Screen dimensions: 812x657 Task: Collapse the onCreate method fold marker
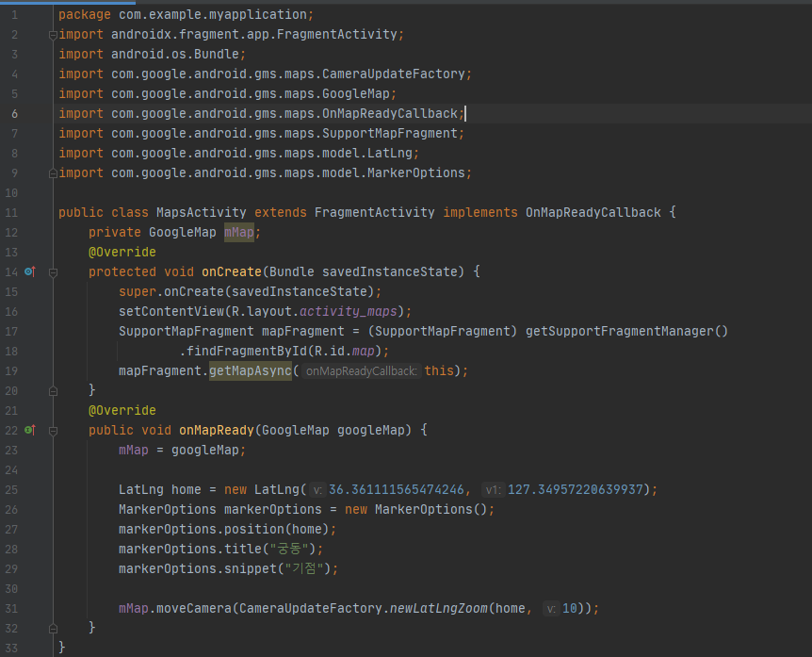[53, 272]
